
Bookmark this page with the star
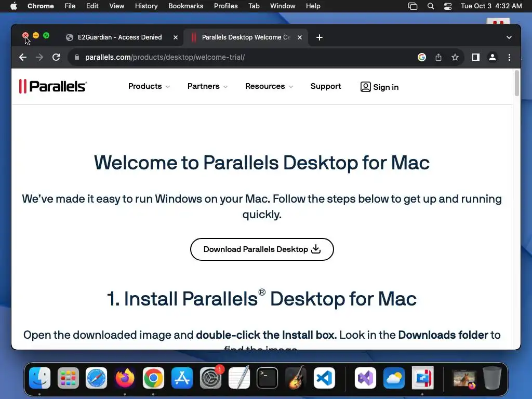pyautogui.click(x=455, y=57)
